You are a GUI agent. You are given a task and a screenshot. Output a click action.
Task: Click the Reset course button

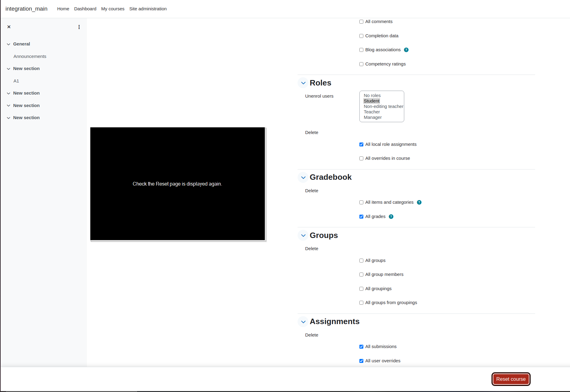pos(511,379)
